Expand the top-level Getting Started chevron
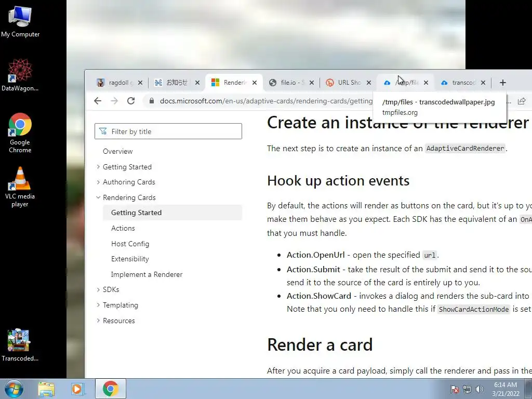 tap(98, 167)
